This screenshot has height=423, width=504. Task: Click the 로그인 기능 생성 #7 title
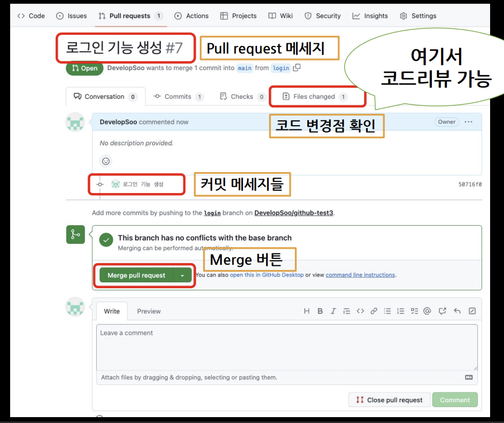[125, 48]
